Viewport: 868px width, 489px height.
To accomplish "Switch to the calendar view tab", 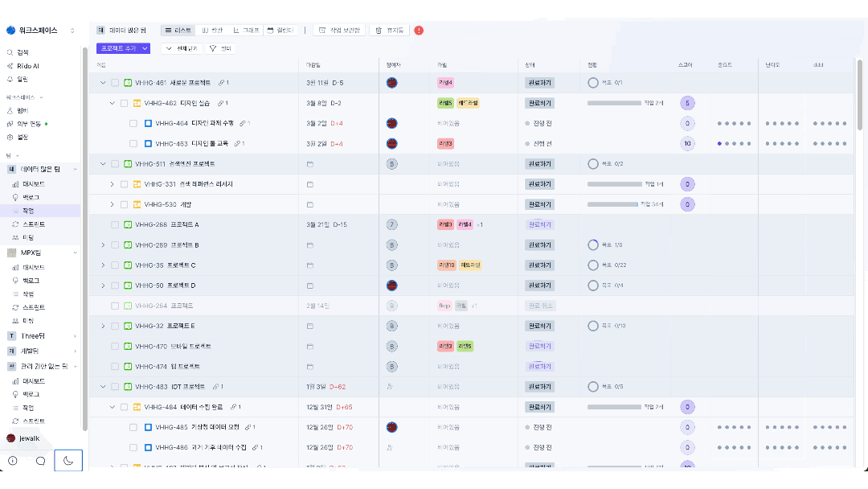I will click(x=280, y=31).
